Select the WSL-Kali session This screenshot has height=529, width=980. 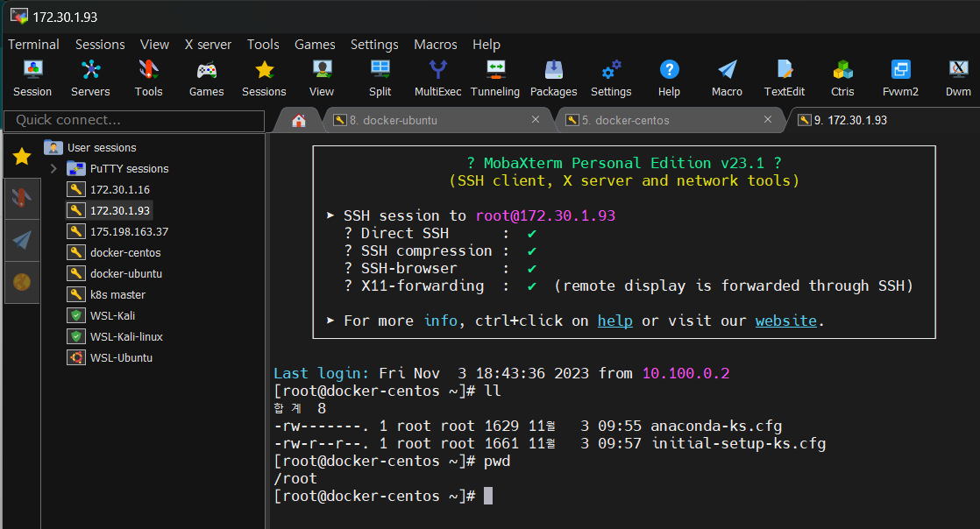click(x=102, y=315)
